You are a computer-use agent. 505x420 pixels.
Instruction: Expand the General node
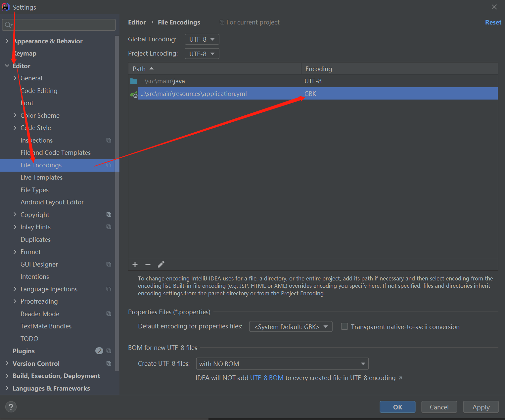coord(15,78)
